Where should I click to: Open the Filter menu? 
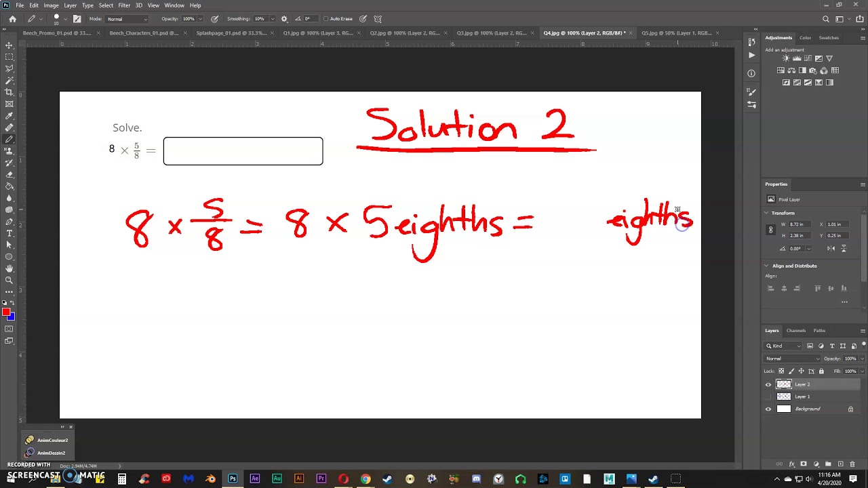124,5
